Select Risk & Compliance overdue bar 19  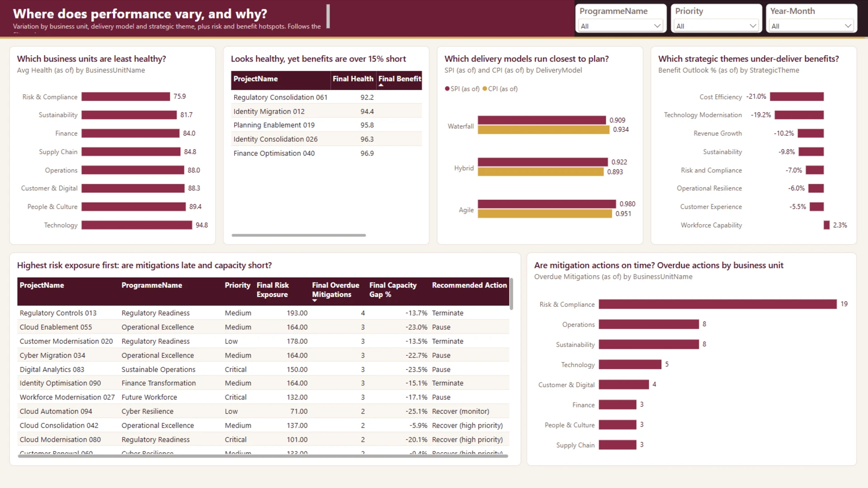(717, 304)
